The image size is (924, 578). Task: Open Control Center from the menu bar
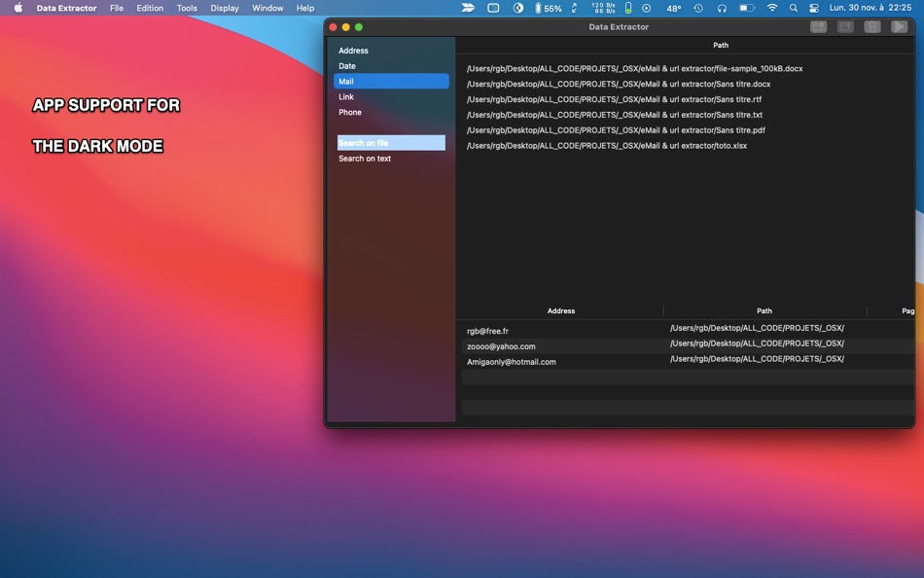814,8
